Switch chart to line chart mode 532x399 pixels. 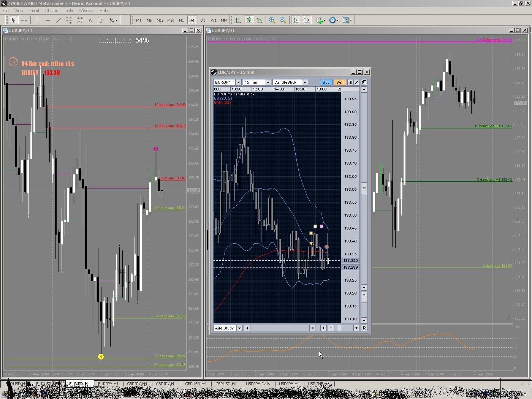coord(260,20)
